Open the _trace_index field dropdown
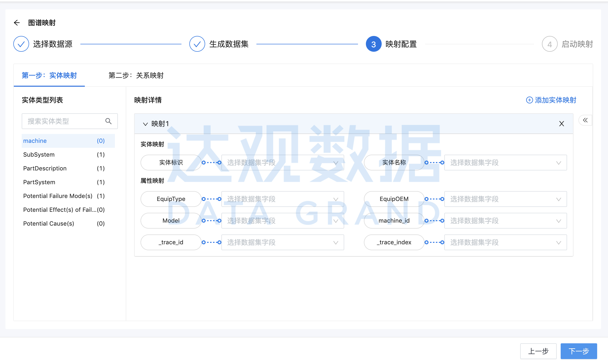Viewport: 608px width, 364px height. click(505, 242)
